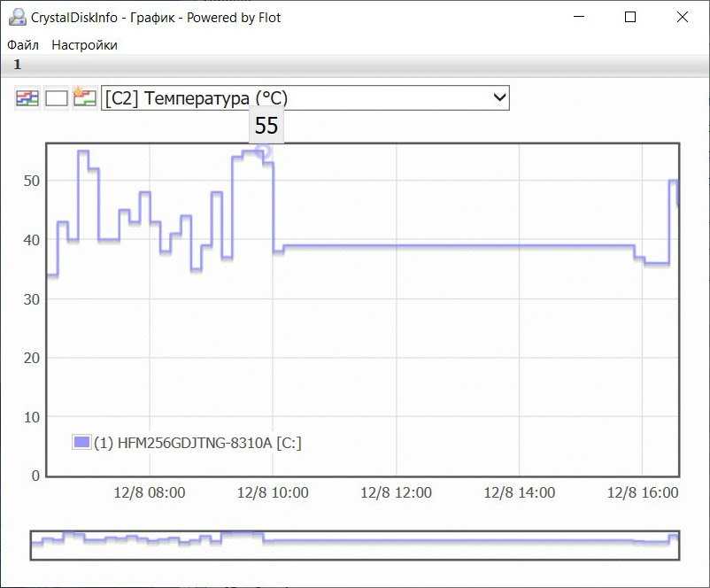Open the [C2] Температура attribute dropdown
This screenshot has width=710, height=588.
point(292,98)
